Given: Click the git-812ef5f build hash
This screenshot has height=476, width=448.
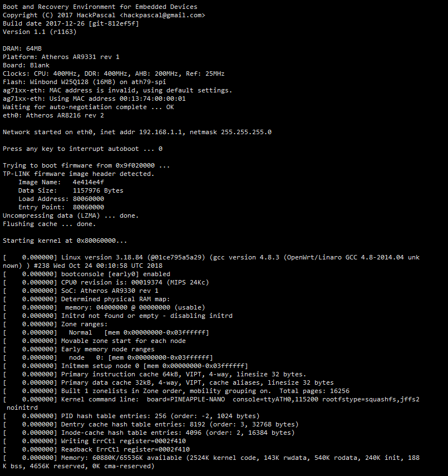Looking at the screenshot, I should pyautogui.click(x=114, y=23).
